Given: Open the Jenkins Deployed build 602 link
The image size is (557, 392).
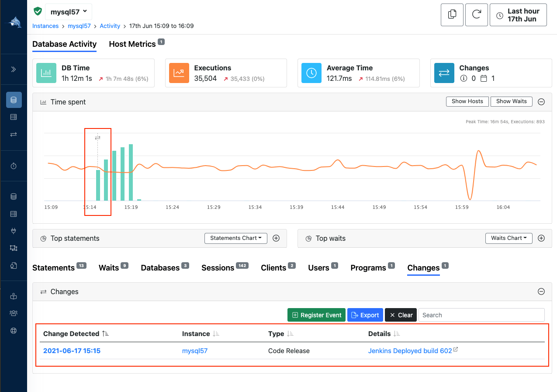Looking at the screenshot, I should click(x=410, y=351).
